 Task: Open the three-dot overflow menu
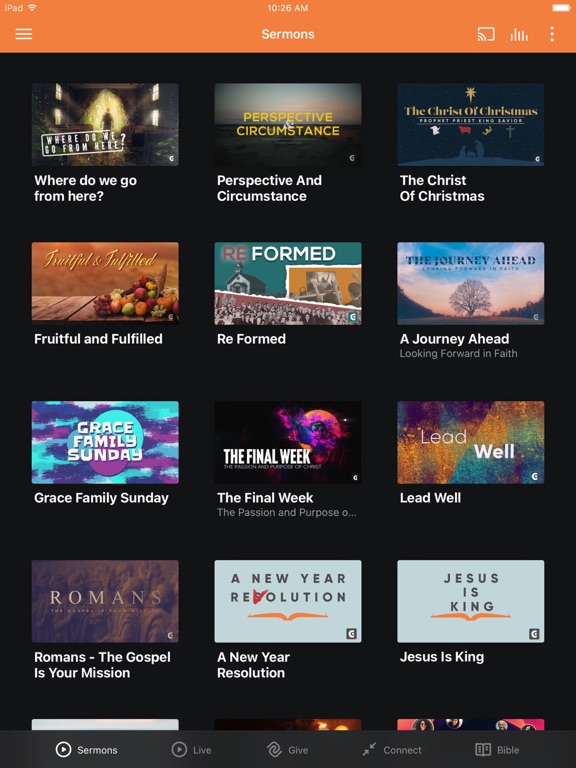552,34
